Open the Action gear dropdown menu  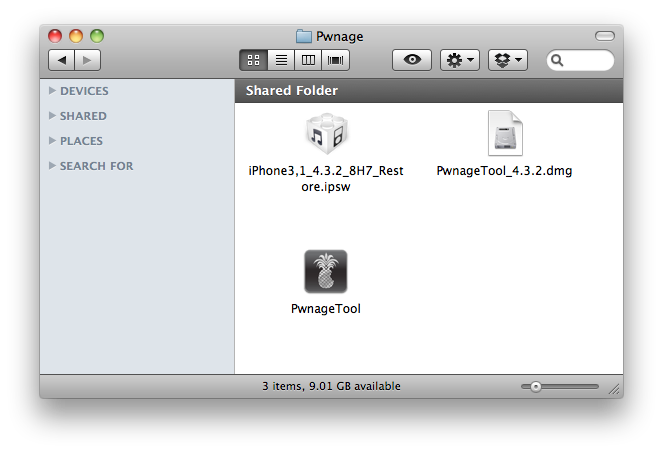(460, 61)
